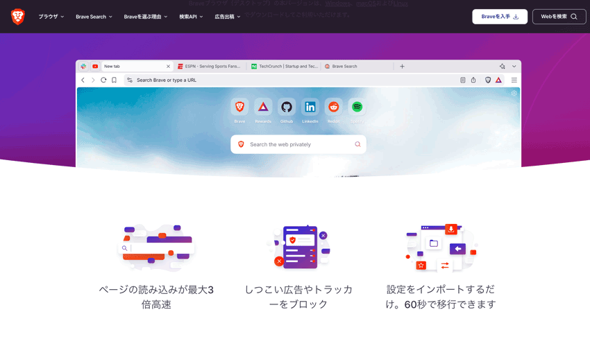Open the Brave Rewards triangle icon in toolbar

498,80
